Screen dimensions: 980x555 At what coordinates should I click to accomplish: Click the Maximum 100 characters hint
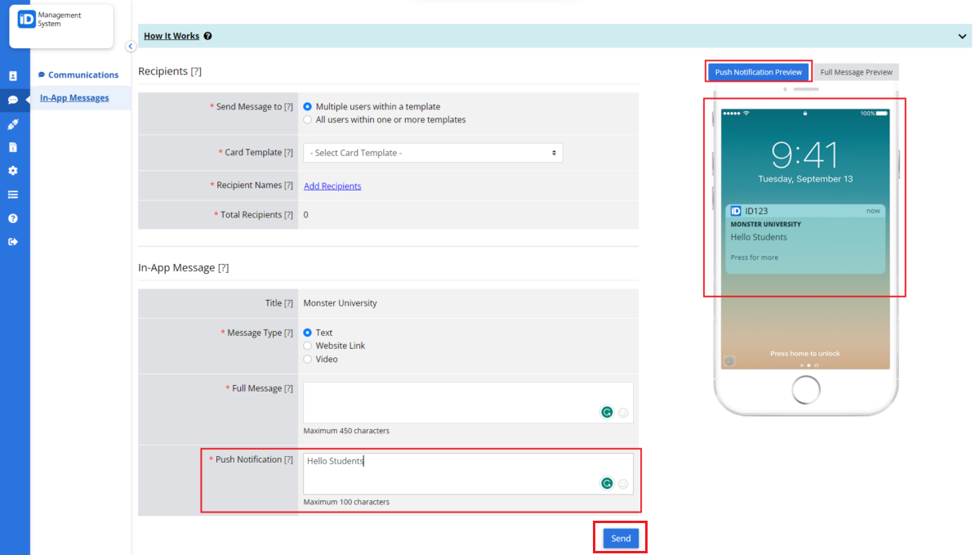[x=346, y=502]
